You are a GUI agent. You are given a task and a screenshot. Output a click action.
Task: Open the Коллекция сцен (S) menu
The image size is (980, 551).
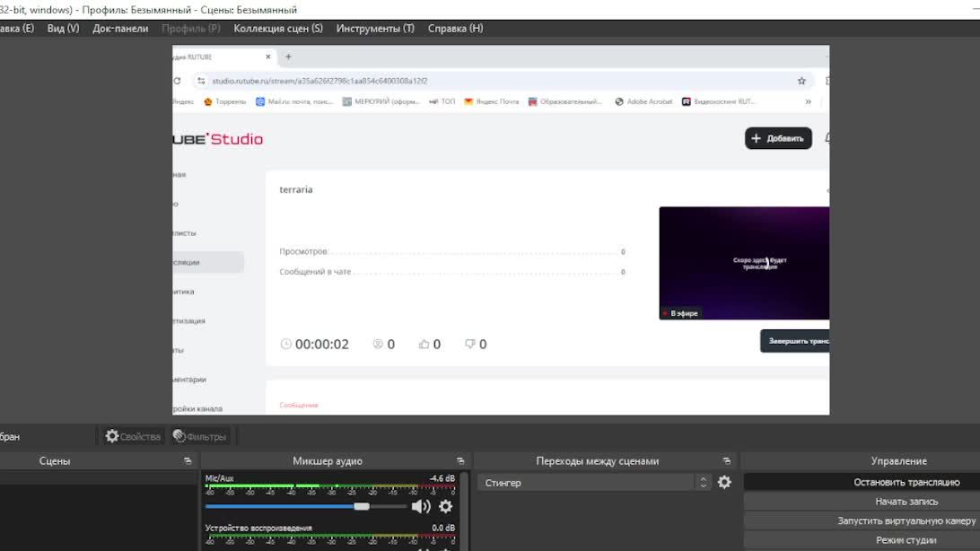coord(278,28)
